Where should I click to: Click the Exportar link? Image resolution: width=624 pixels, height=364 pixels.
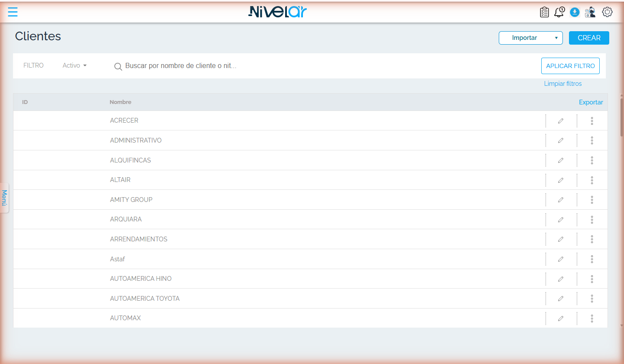pos(591,102)
